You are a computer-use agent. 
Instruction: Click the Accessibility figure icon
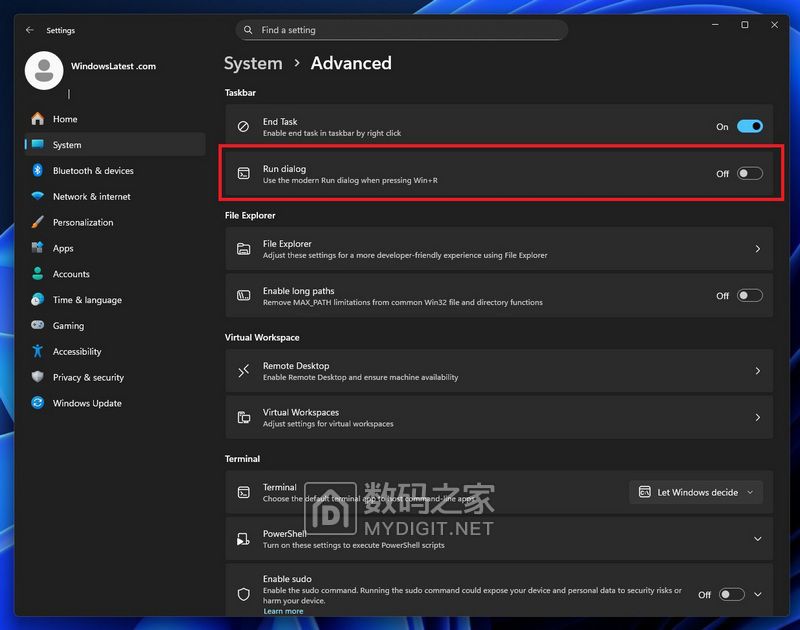[38, 351]
